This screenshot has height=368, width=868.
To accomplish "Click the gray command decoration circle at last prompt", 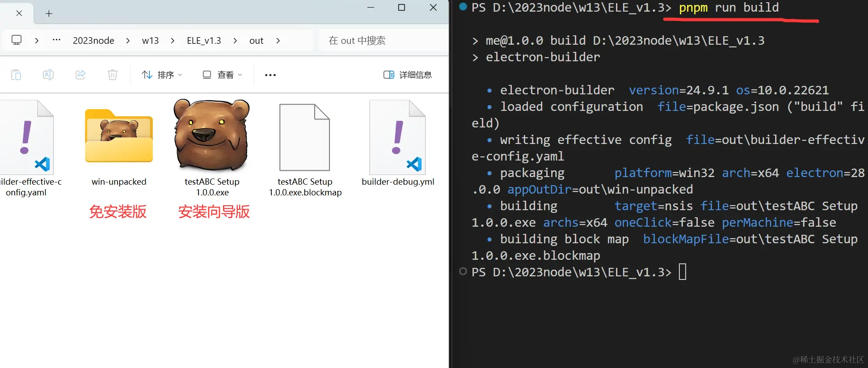I will click(463, 271).
